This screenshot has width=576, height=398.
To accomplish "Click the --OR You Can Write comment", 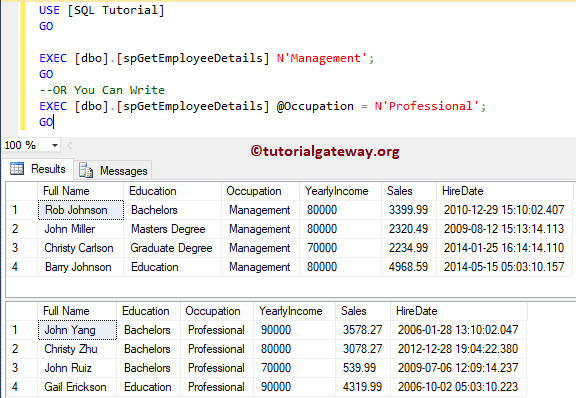I will coord(102,90).
